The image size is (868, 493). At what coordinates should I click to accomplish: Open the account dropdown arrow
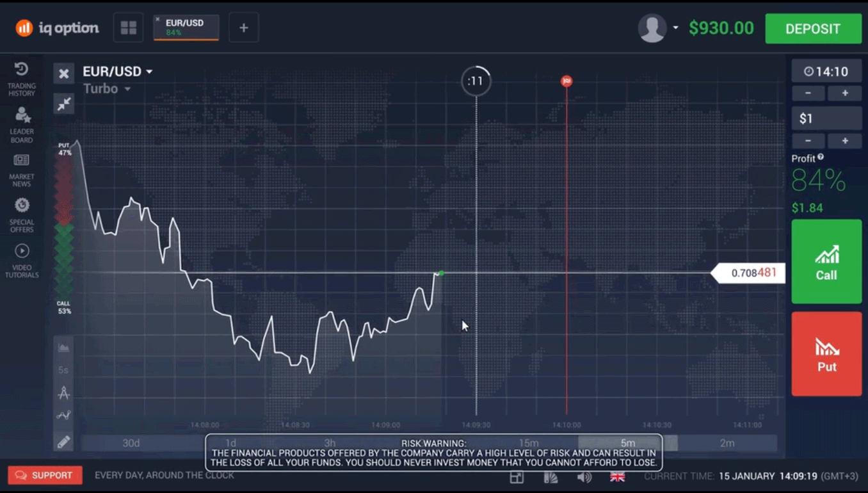(675, 28)
